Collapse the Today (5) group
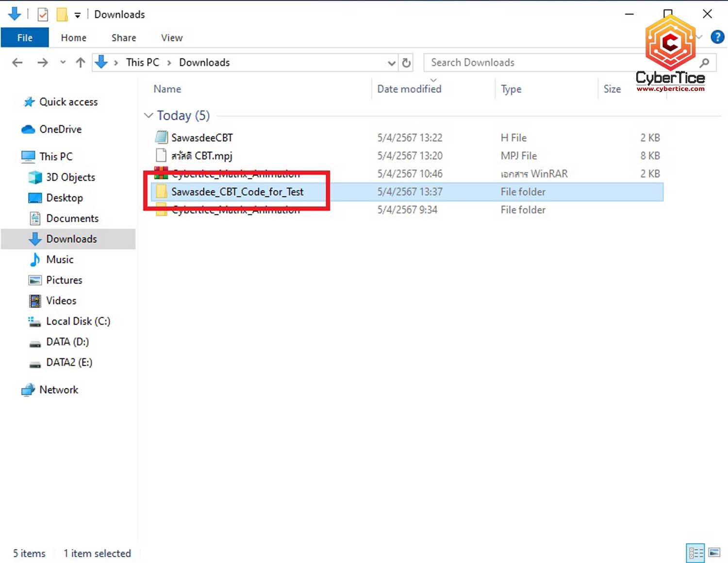The height and width of the screenshot is (563, 728). 149,115
